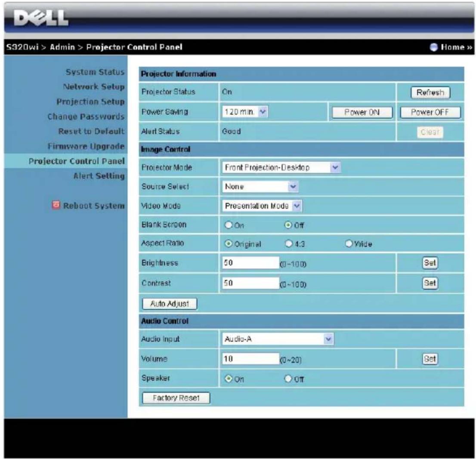Open the Source Select dropdown
Screen dimensions: 476x459
(260, 187)
